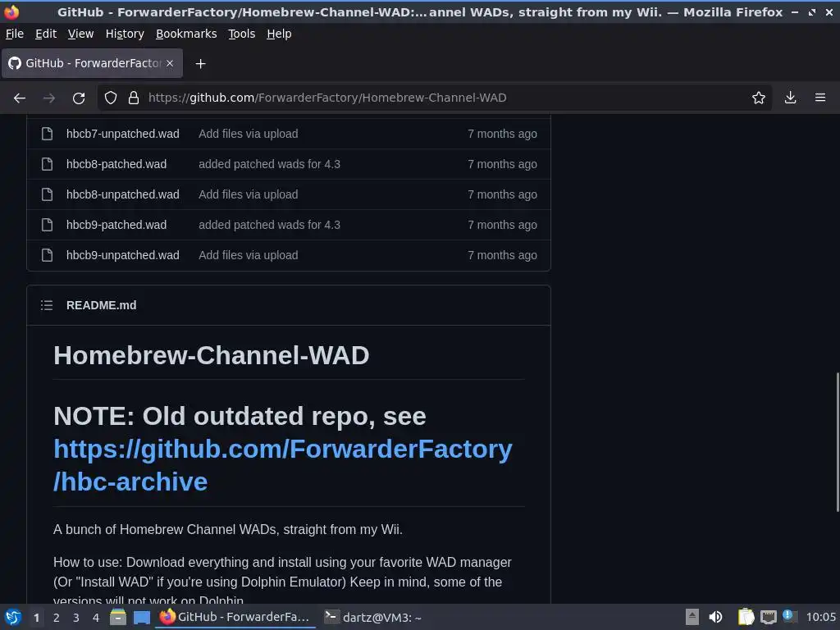Viewport: 840px width, 630px height.
Task: Open the View menu
Action: pos(80,34)
